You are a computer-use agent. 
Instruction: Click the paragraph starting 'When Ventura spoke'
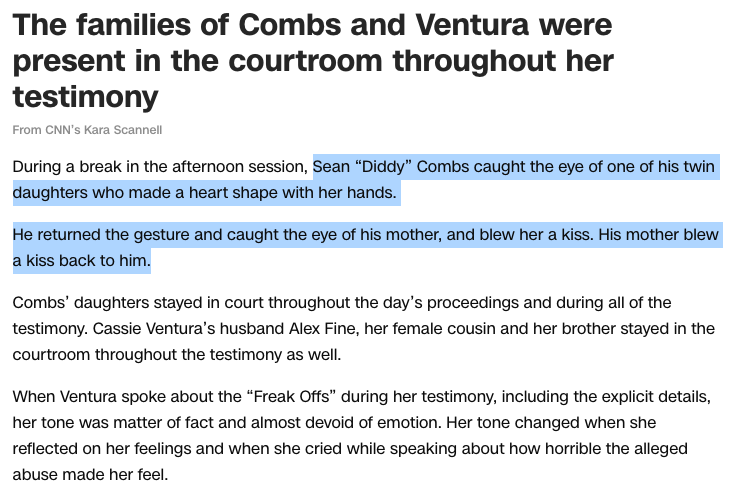[361, 435]
